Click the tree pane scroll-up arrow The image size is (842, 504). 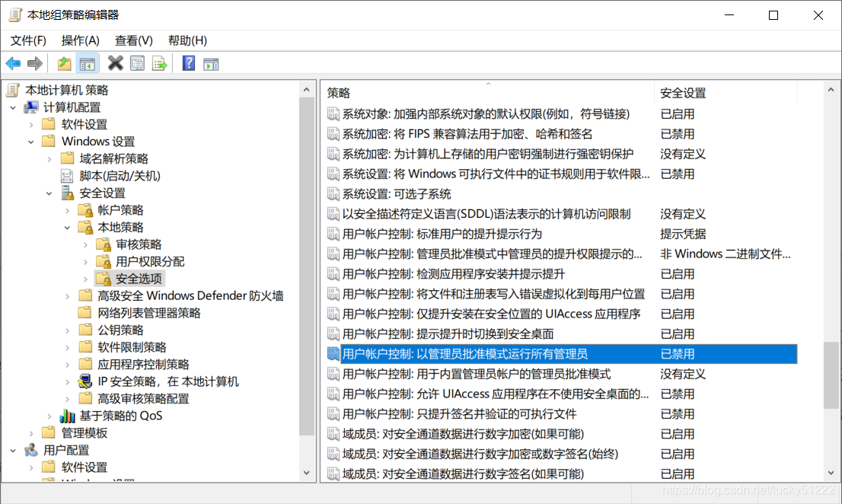tap(307, 90)
